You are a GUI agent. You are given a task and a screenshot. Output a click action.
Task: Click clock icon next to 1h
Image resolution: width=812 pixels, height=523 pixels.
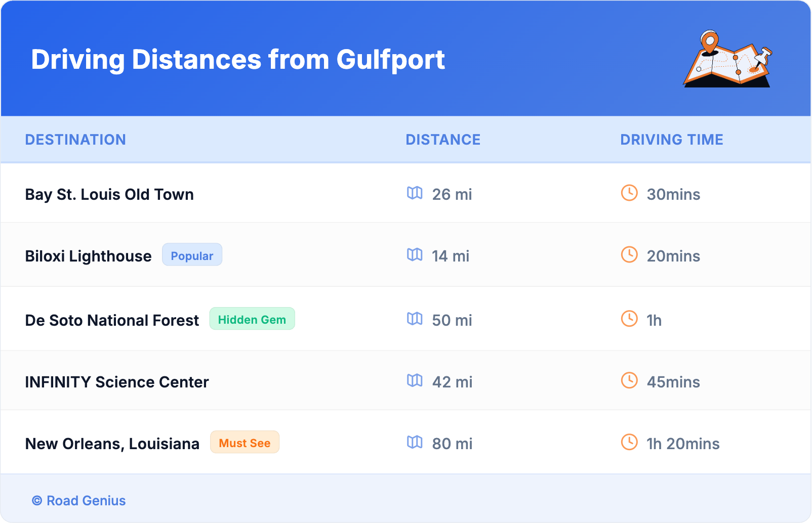coord(629,319)
